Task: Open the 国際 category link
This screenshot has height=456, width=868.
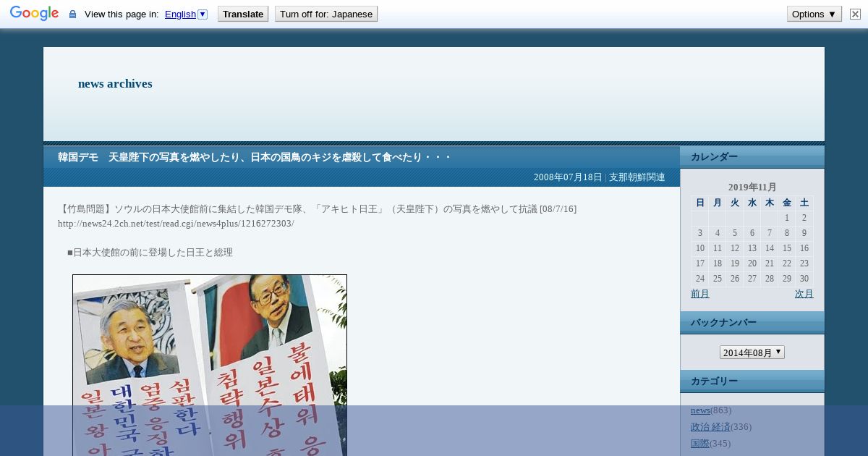Action: pyautogui.click(x=700, y=444)
